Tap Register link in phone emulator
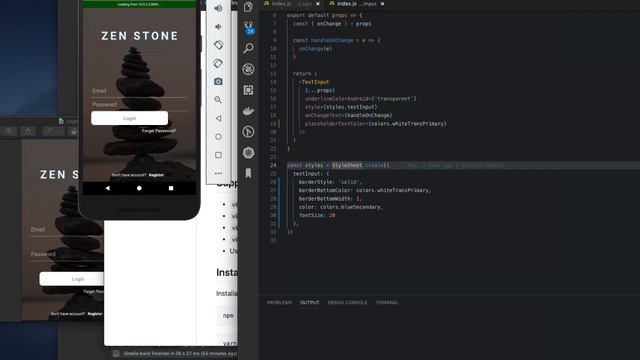Screen dimensions: 640x360 [x=156, y=175]
